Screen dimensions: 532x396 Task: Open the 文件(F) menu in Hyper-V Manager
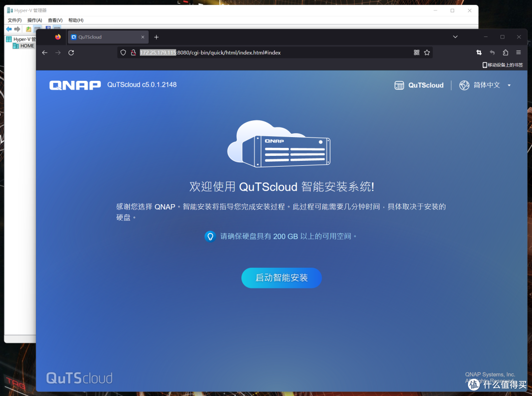pos(15,20)
